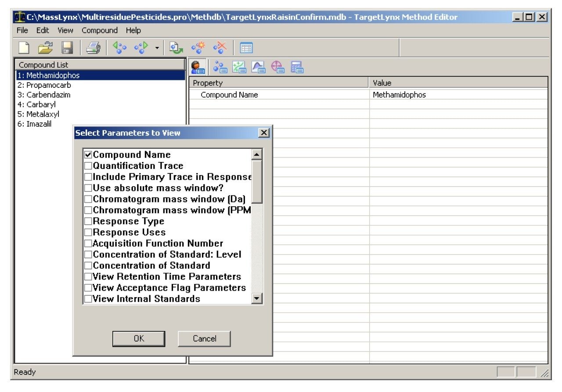Minimize the TargetLynx Method Editor window
Viewport: 562px width, 392px height.
(x=519, y=17)
